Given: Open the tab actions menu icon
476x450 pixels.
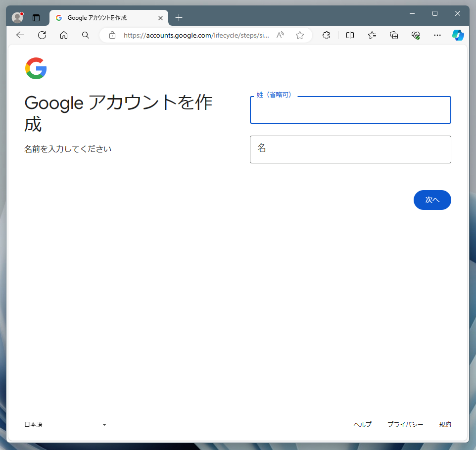Looking at the screenshot, I should (x=36, y=18).
